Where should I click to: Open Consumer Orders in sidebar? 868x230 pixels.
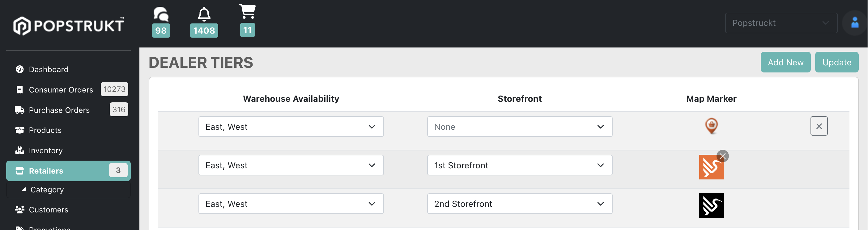click(61, 90)
